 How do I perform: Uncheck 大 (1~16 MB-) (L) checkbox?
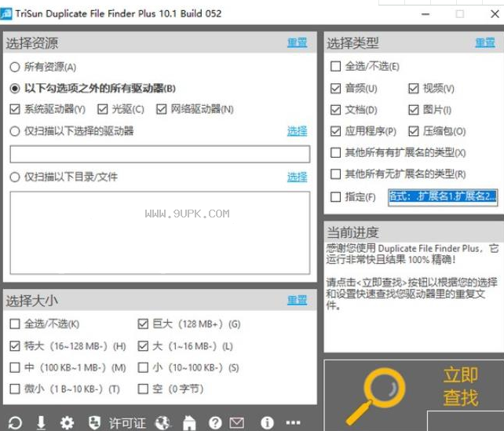pyautogui.click(x=143, y=346)
